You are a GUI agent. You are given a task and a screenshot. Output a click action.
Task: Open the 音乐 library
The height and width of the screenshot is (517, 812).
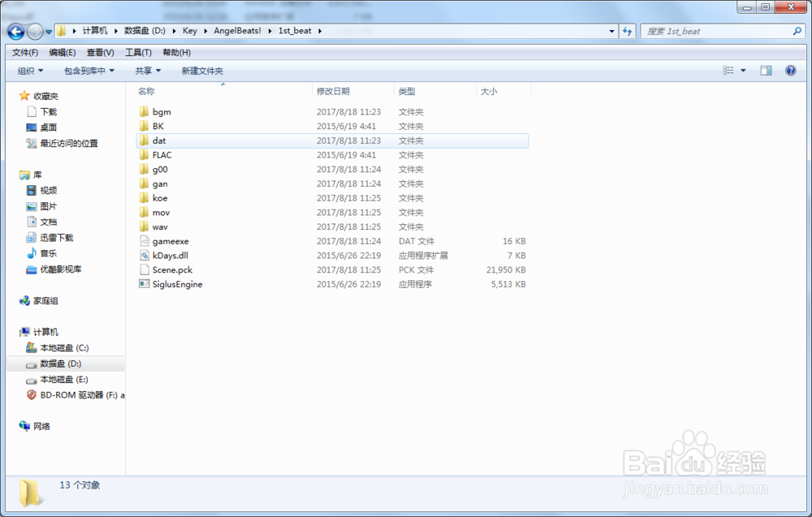(x=41, y=253)
